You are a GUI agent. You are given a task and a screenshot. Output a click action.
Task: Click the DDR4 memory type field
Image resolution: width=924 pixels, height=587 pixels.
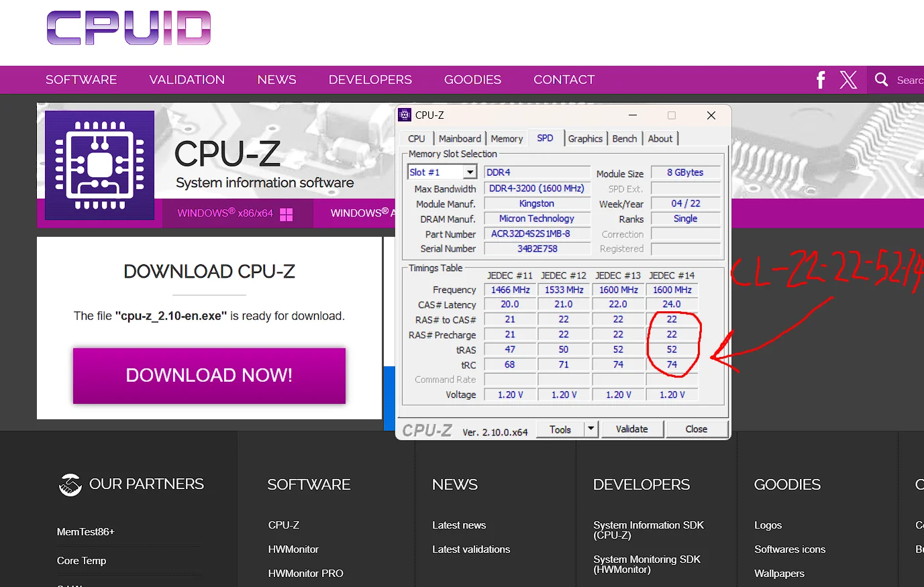[537, 172]
